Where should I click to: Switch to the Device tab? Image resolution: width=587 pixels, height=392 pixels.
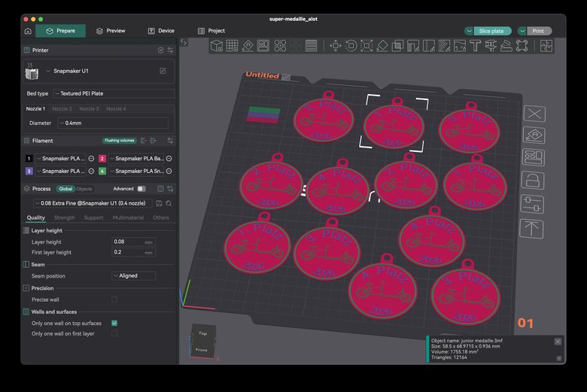161,31
